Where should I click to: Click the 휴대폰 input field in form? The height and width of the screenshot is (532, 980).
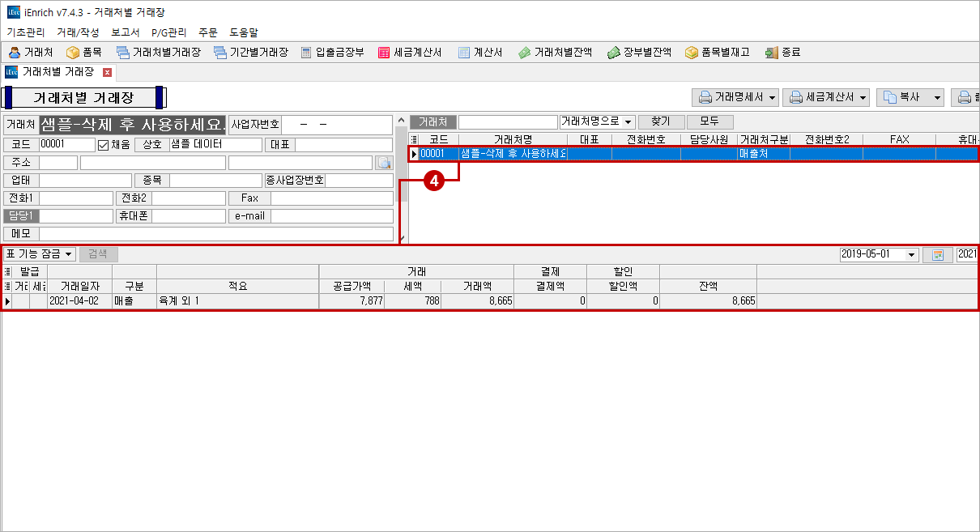click(x=189, y=216)
